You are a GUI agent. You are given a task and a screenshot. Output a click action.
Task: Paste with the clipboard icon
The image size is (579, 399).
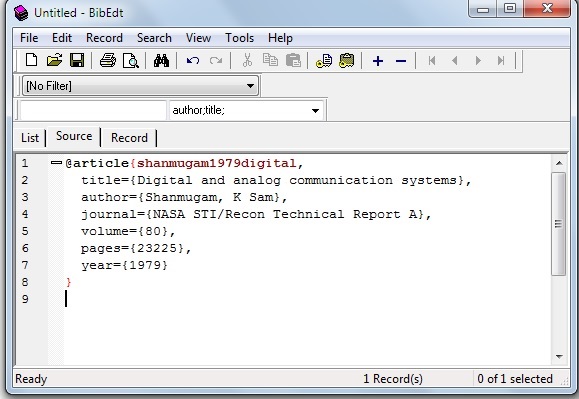(x=293, y=60)
